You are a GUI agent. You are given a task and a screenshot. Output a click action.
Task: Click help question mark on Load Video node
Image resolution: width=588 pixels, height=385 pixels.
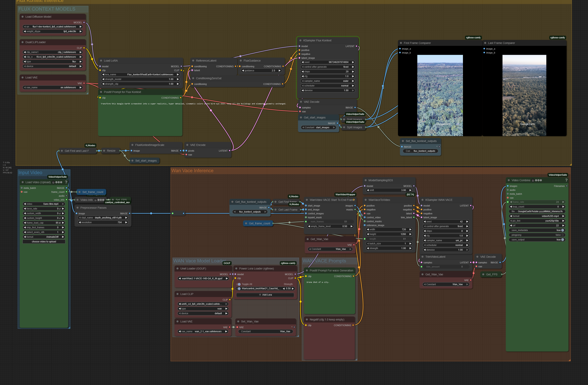66,182
